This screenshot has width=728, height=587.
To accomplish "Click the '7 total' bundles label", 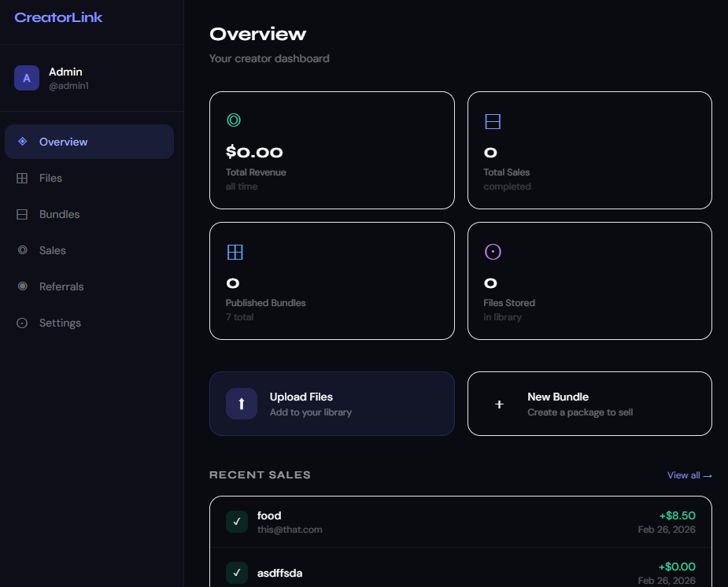I will pyautogui.click(x=239, y=317).
